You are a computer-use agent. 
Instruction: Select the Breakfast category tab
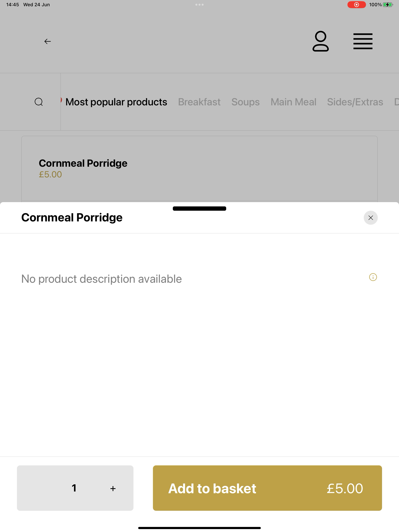(x=199, y=102)
